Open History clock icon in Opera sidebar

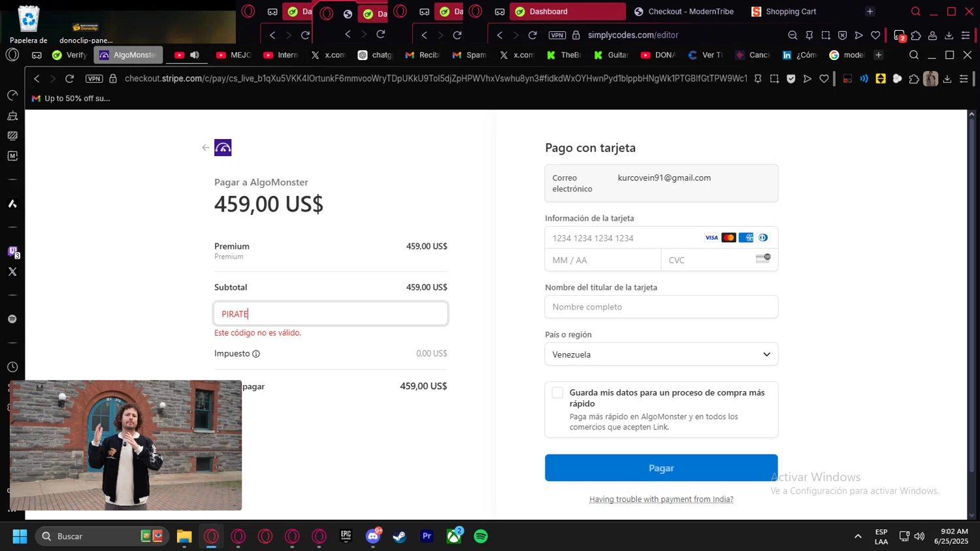tap(12, 367)
